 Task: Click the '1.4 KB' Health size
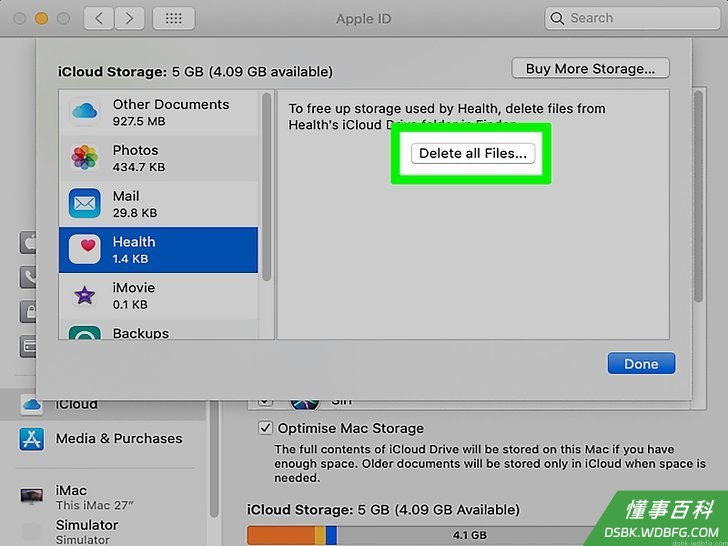pyautogui.click(x=130, y=259)
